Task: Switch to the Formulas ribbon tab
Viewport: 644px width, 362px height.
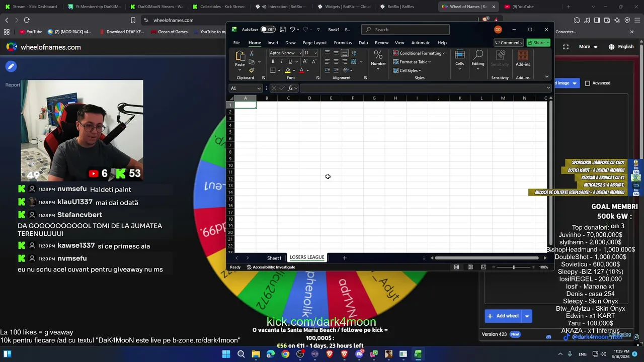Action: (343, 43)
